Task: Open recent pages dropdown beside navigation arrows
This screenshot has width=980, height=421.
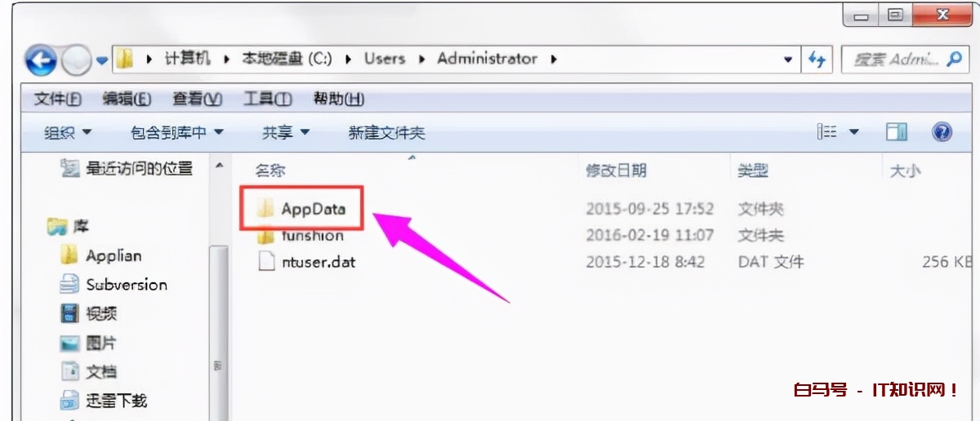Action: point(102,60)
